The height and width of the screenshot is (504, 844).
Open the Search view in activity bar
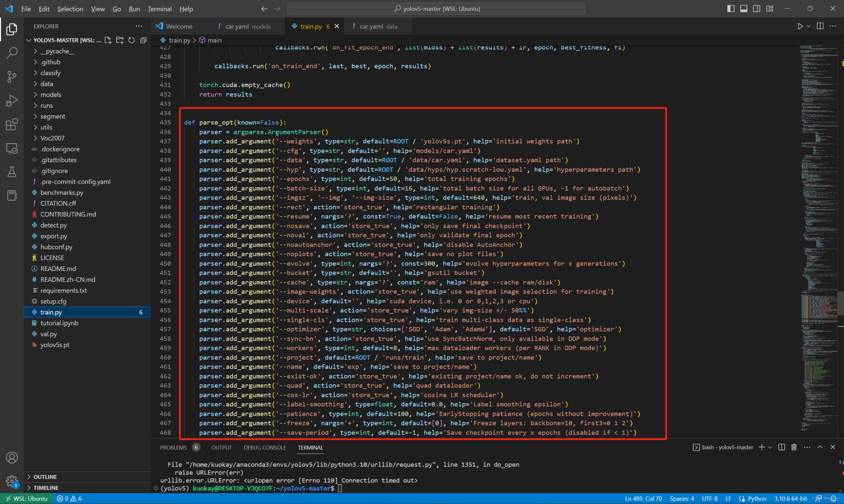[12, 53]
